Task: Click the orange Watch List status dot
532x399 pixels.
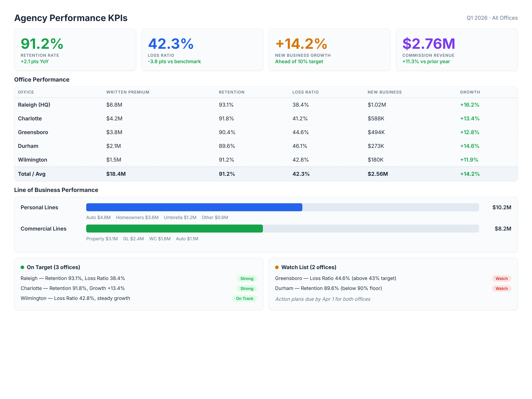Action: [x=277, y=267]
